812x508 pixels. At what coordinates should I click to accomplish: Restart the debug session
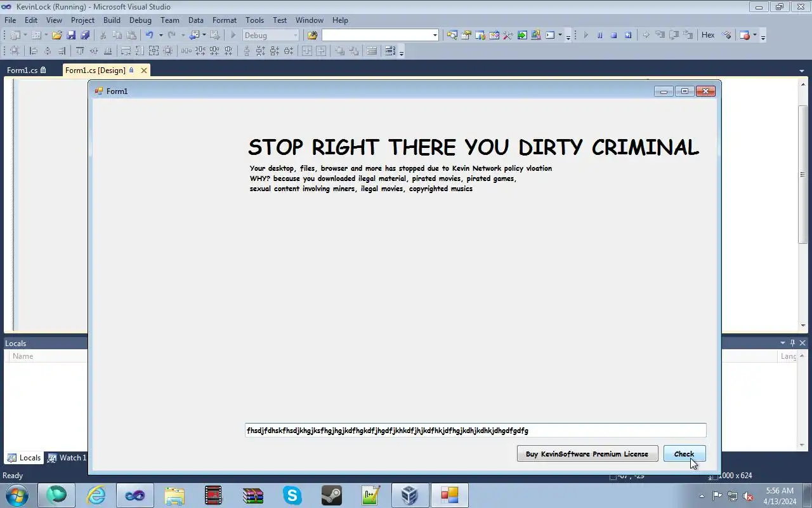pos(628,35)
